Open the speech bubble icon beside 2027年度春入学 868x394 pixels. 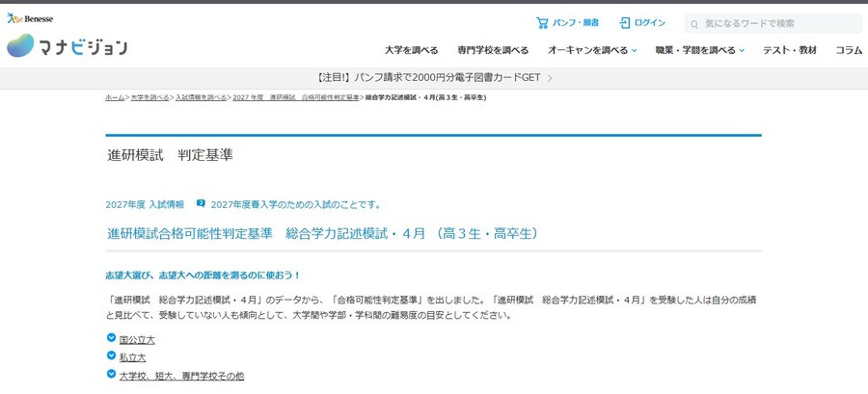201,203
